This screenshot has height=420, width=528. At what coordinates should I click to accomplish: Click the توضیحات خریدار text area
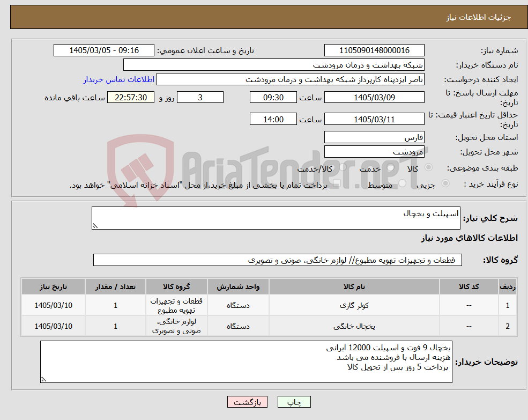246,362
